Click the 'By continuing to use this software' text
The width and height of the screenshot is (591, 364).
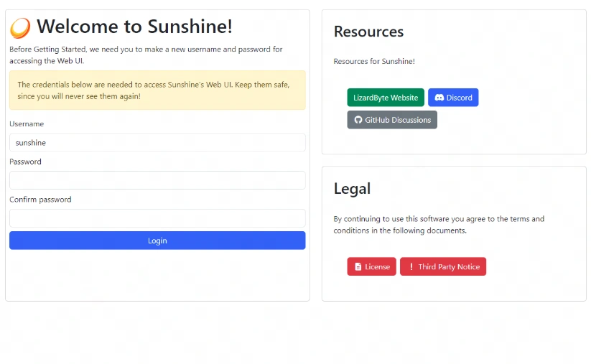click(439, 225)
